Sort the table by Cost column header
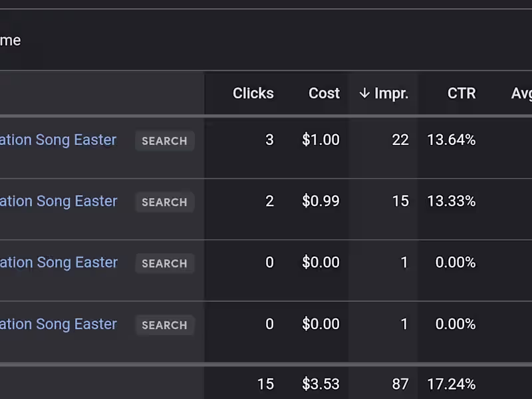The width and height of the screenshot is (532, 399). pyautogui.click(x=324, y=94)
